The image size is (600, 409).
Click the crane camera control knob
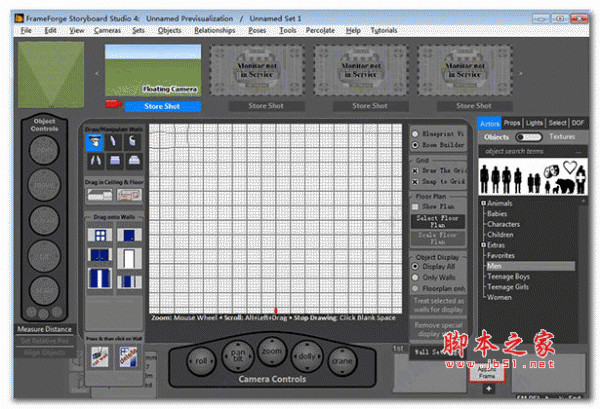point(342,361)
